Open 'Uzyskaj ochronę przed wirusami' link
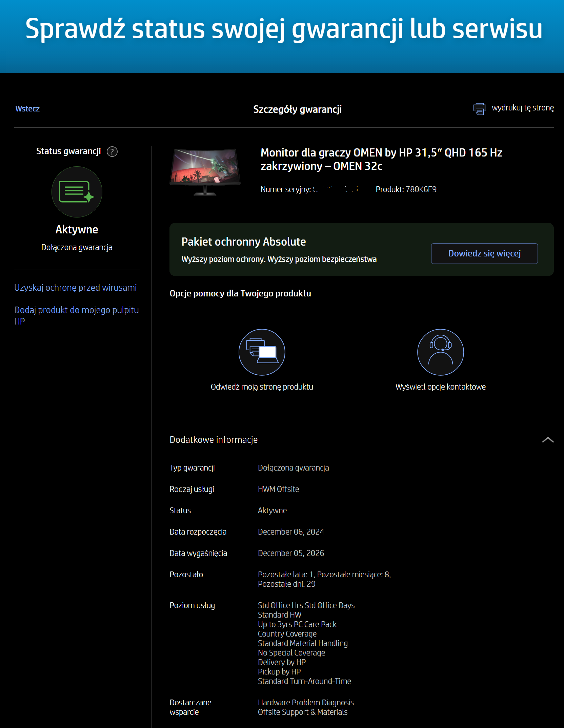Image resolution: width=564 pixels, height=728 pixels. [75, 288]
